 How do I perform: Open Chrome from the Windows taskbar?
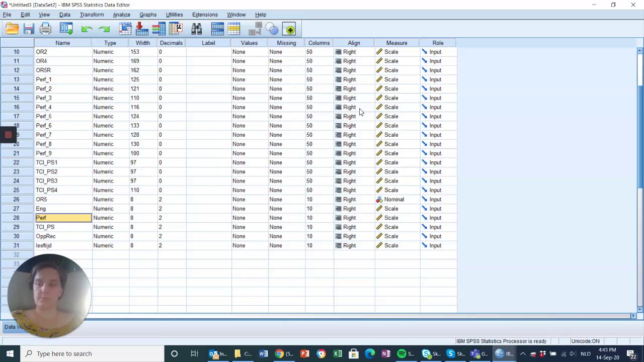283,353
